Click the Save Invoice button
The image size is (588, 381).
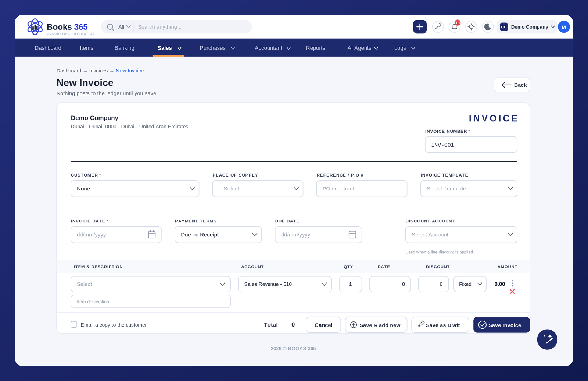point(501,325)
